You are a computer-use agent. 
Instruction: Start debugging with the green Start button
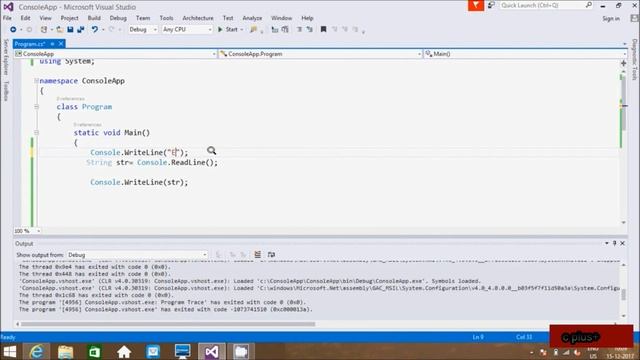(x=228, y=29)
